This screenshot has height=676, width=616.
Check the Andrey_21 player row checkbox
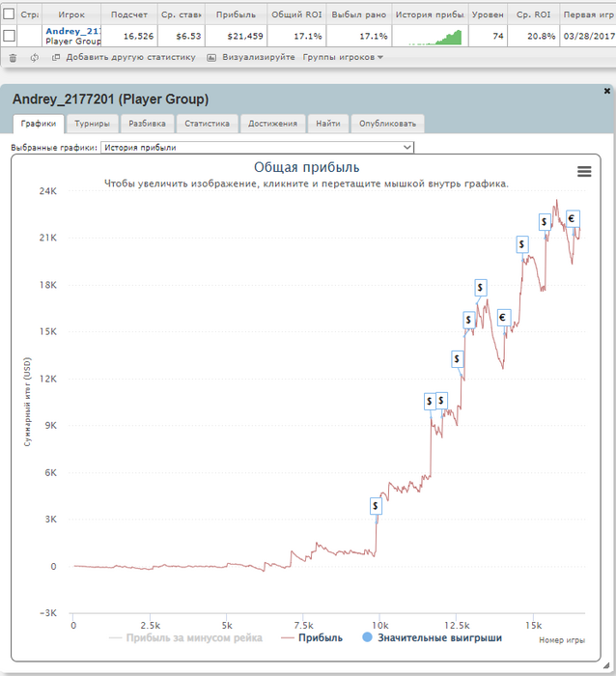pos(9,36)
